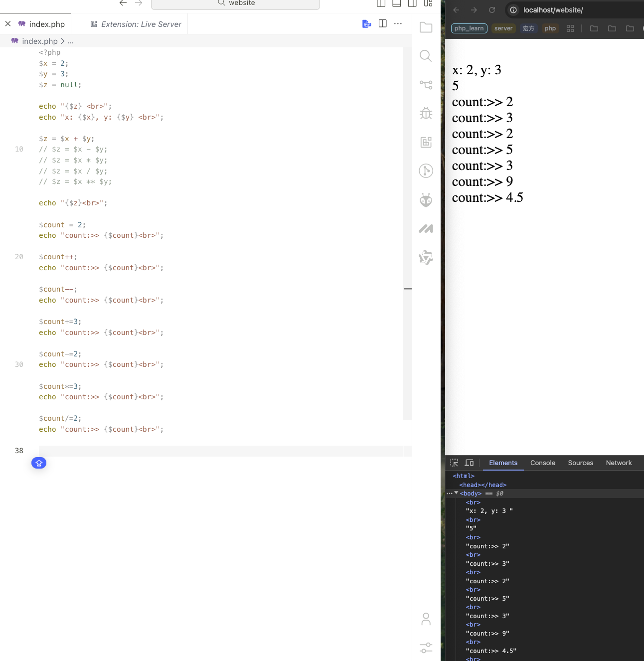Open the second bookmark folder after the divider
This screenshot has width=644, height=661.
click(612, 28)
